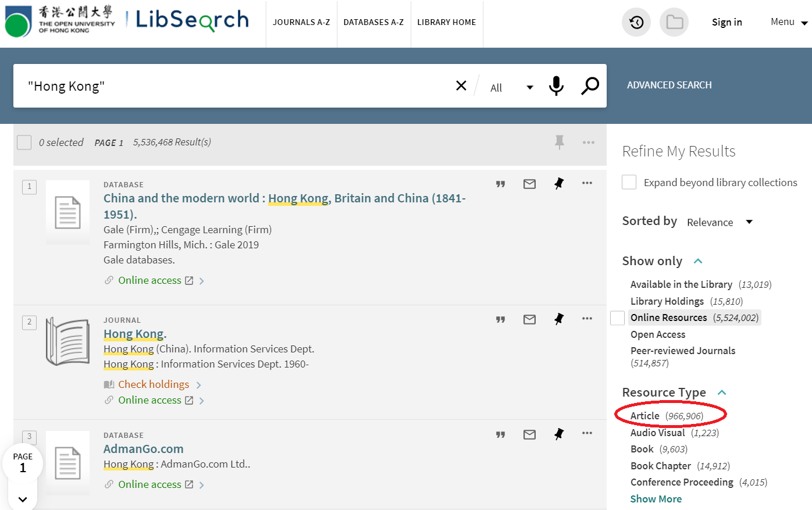Open the All search scope dropdown
Screen dimensions: 812x510
click(x=511, y=87)
